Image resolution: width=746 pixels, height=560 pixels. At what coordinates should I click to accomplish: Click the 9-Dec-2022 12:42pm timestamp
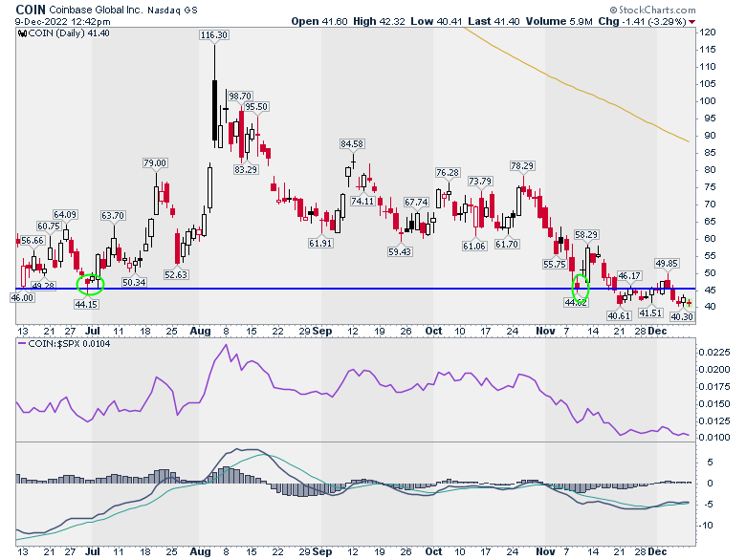click(x=62, y=21)
